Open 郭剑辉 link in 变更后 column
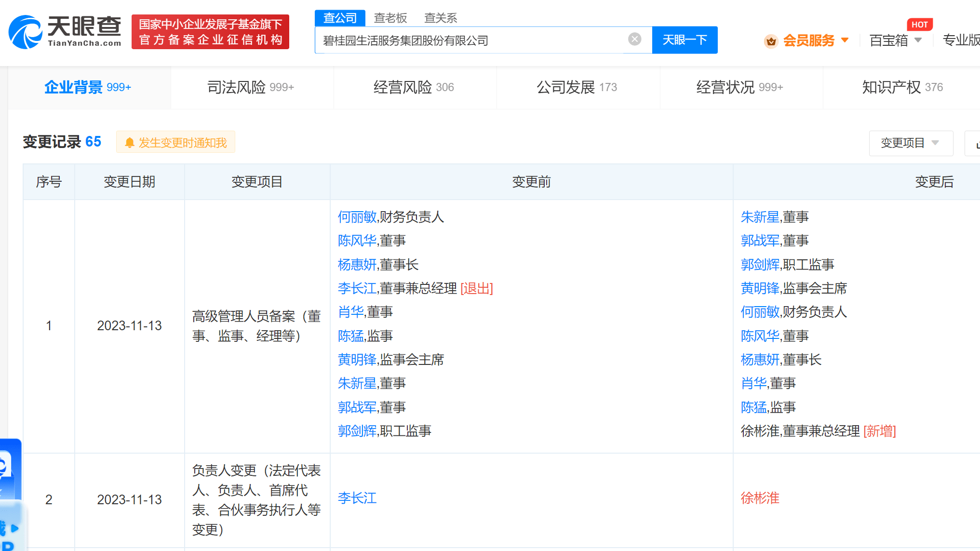980x551 pixels. point(760,265)
